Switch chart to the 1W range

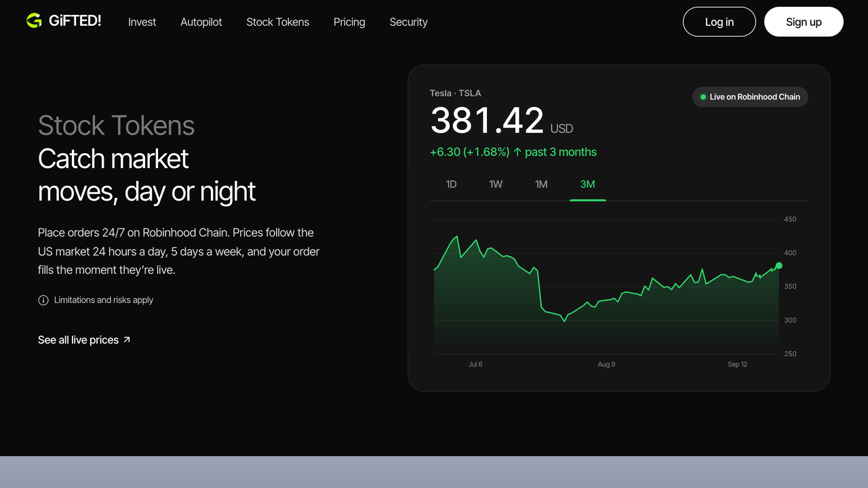coord(496,184)
